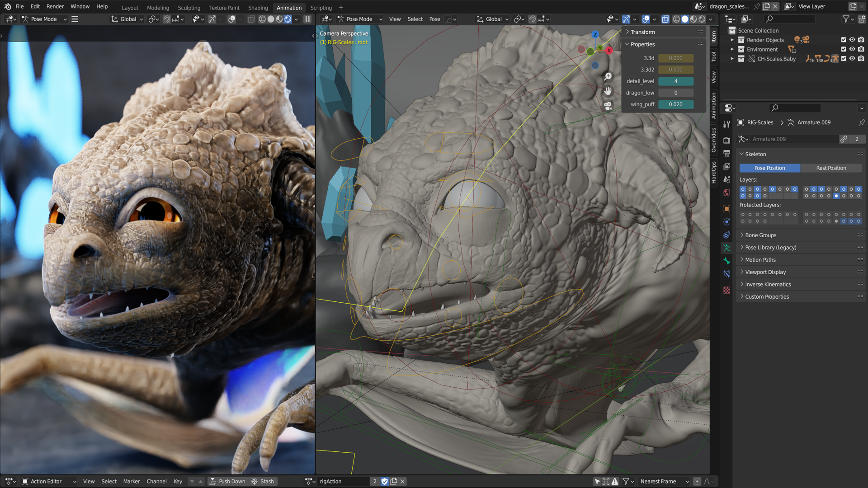Toggle camera view gizmo icon

(x=608, y=106)
